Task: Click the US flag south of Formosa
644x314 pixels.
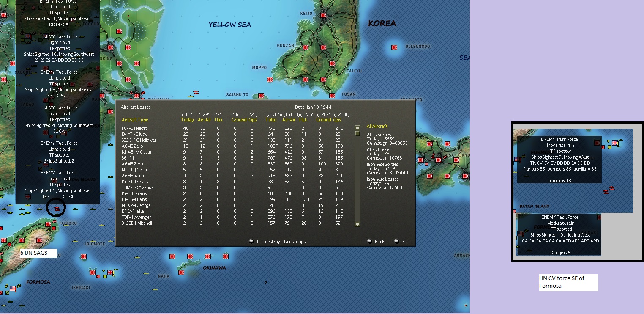Action: [13, 289]
